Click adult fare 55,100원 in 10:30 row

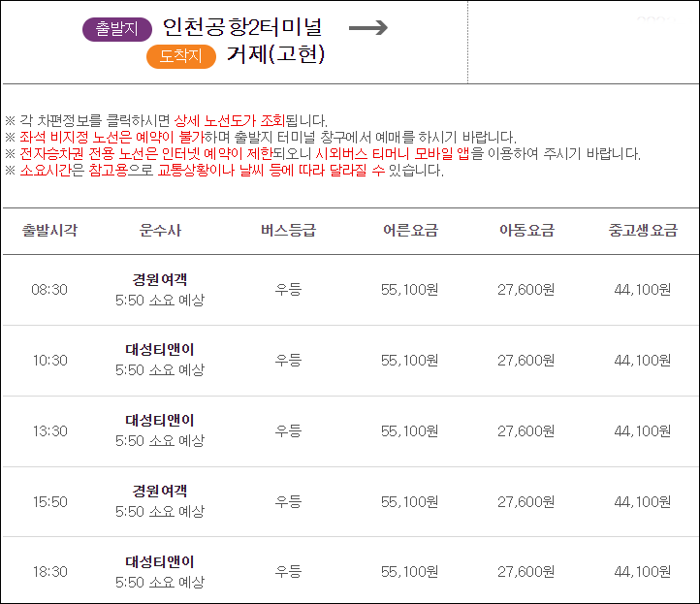(410, 361)
